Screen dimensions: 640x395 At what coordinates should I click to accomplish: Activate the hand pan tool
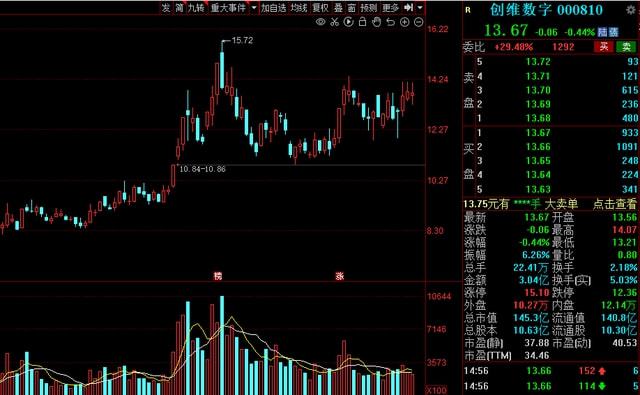(x=376, y=22)
